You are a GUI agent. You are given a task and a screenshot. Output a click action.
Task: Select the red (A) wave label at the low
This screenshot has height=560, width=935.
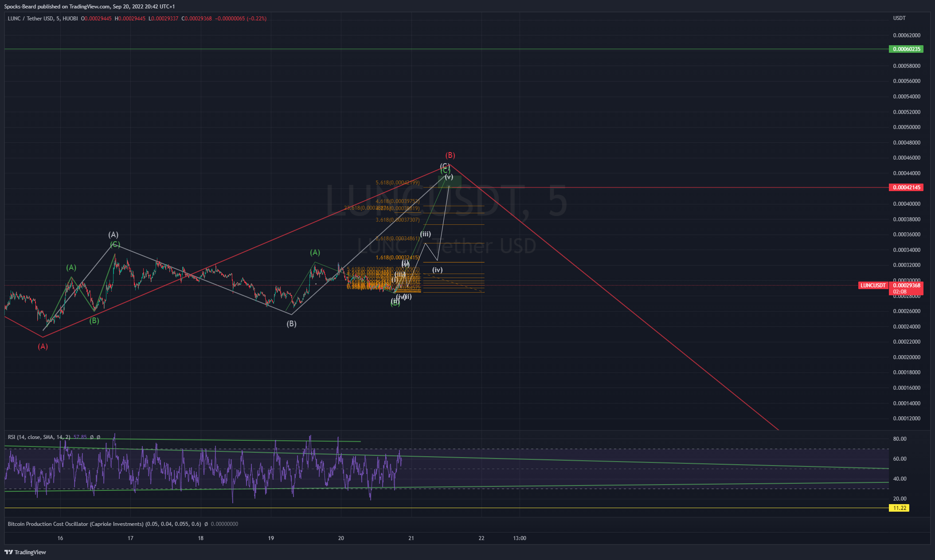click(43, 347)
